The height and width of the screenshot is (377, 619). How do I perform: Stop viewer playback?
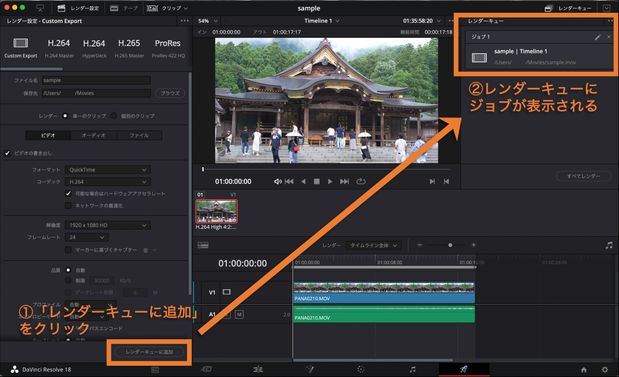point(317,181)
